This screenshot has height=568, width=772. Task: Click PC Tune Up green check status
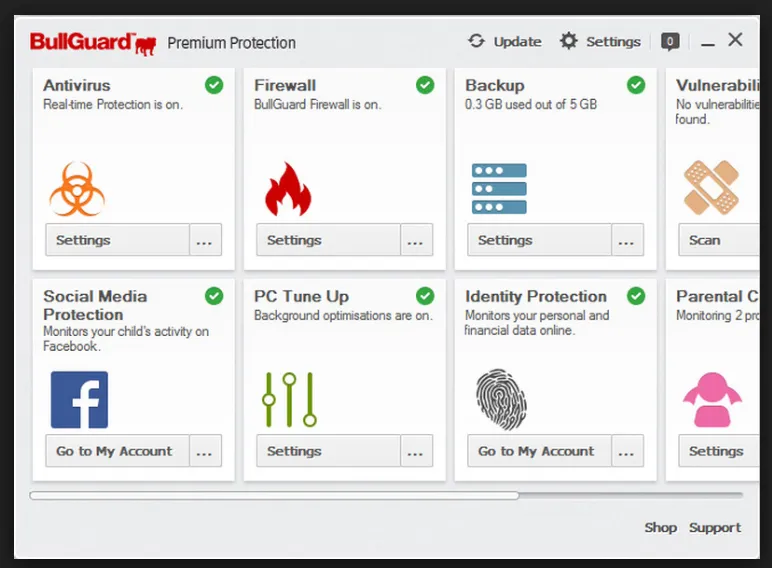tap(425, 296)
